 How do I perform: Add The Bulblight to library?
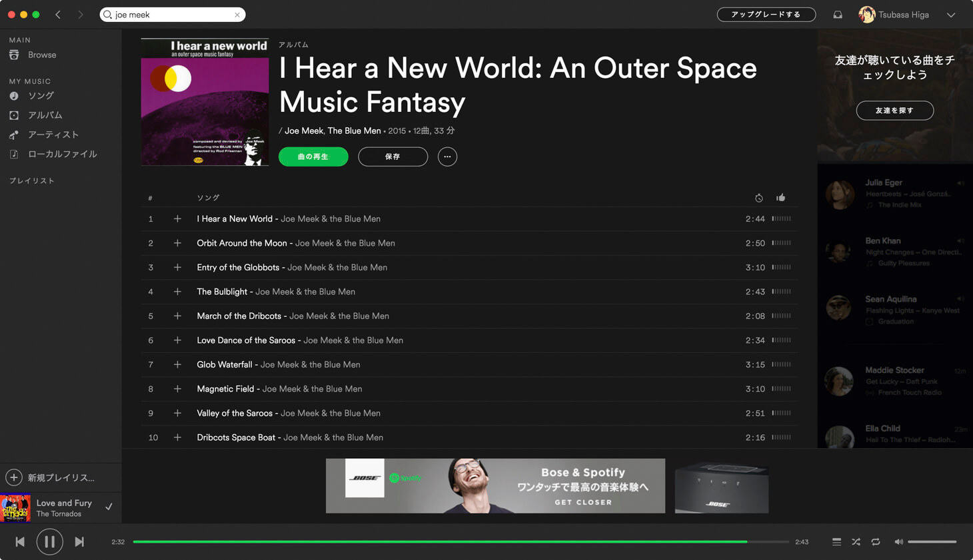point(177,292)
